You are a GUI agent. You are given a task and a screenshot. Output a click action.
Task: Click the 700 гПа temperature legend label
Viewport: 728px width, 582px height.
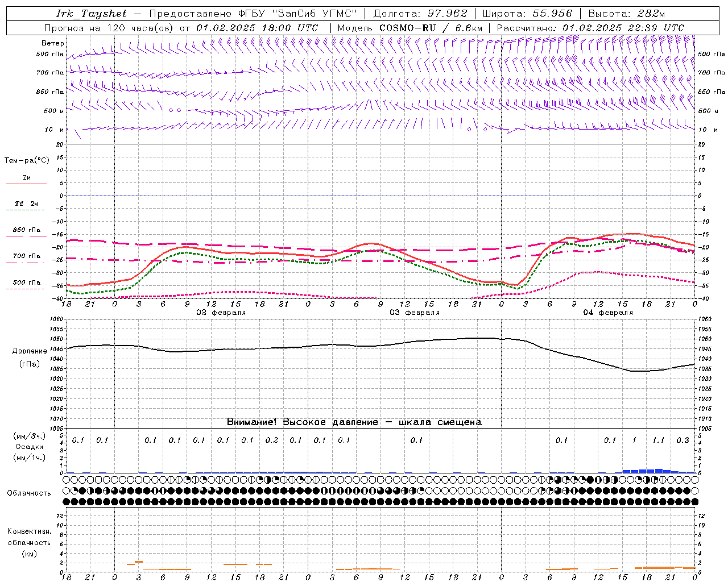point(27,256)
